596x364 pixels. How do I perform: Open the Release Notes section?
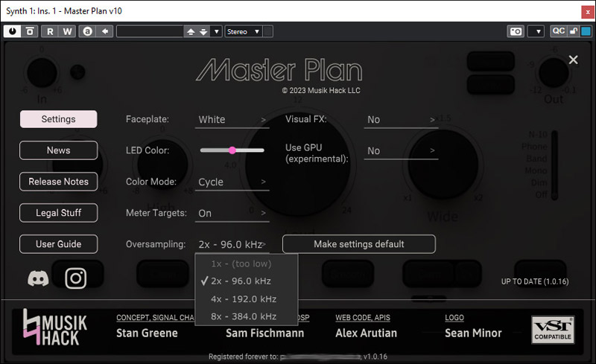pos(58,182)
